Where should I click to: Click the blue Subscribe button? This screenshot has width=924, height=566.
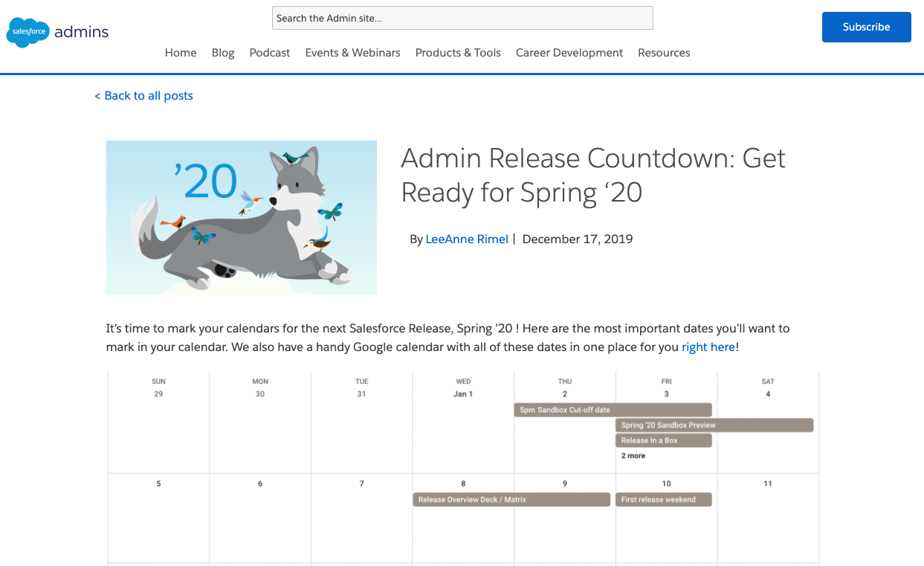866,27
